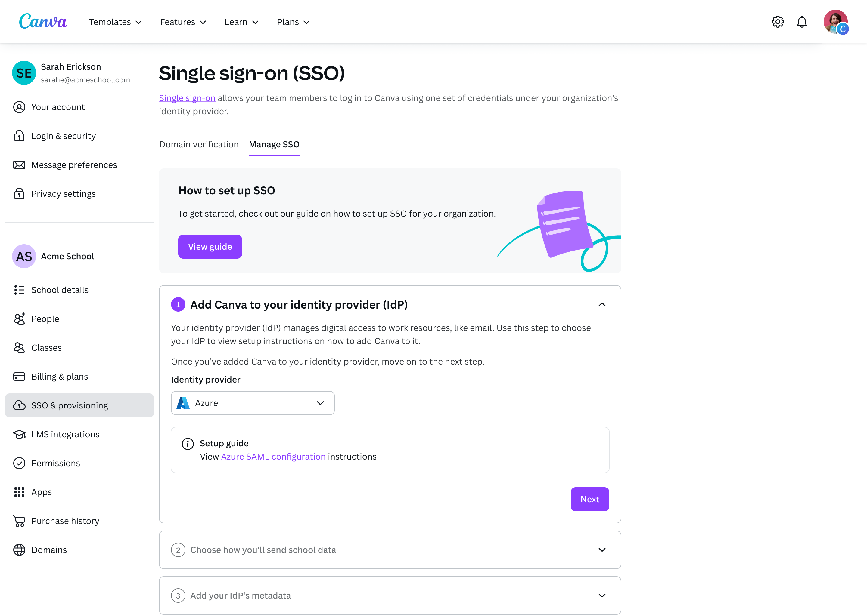Open Domains globe icon
Image resolution: width=867 pixels, height=616 pixels.
(x=19, y=550)
